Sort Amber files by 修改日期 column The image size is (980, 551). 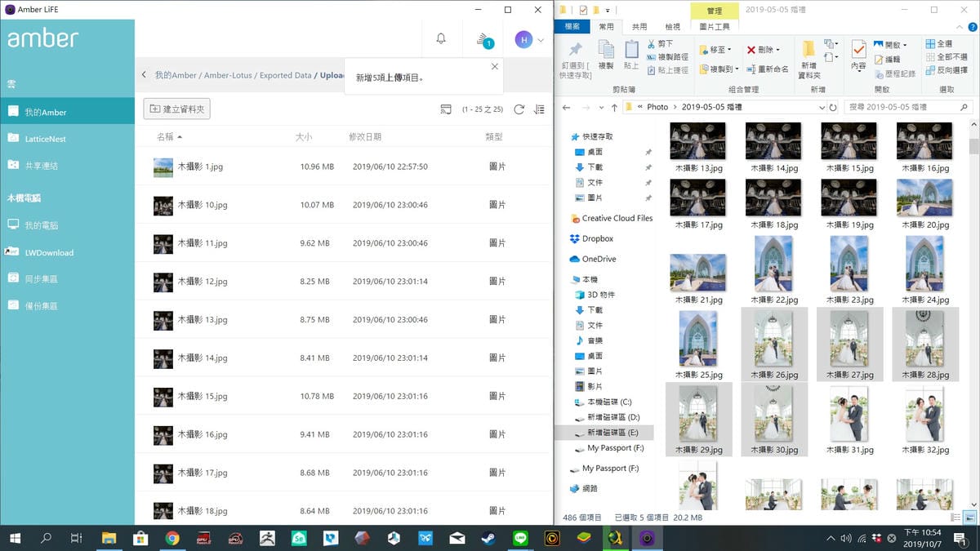tap(365, 137)
